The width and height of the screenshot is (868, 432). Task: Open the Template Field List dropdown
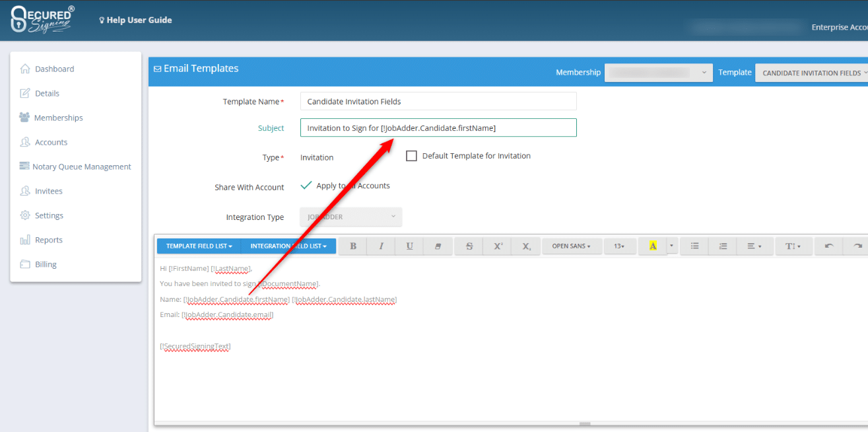(199, 246)
